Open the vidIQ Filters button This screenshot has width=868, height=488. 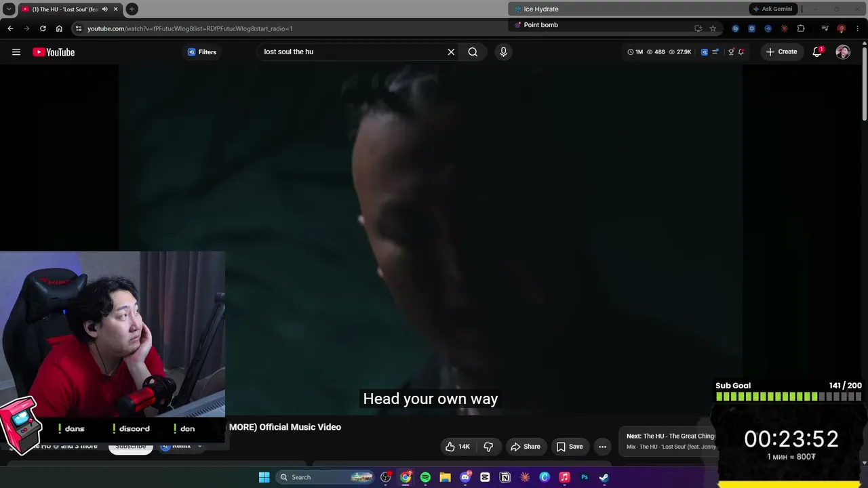coord(202,52)
